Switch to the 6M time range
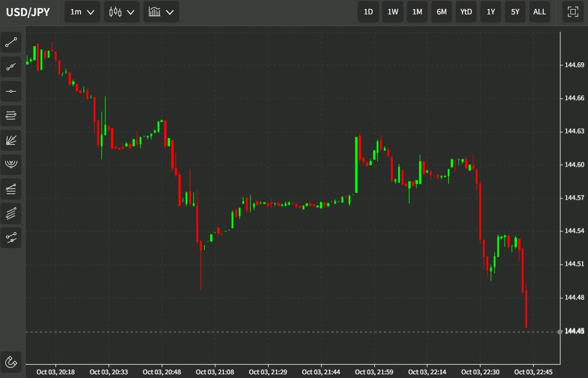This screenshot has height=378, width=588. pos(441,12)
